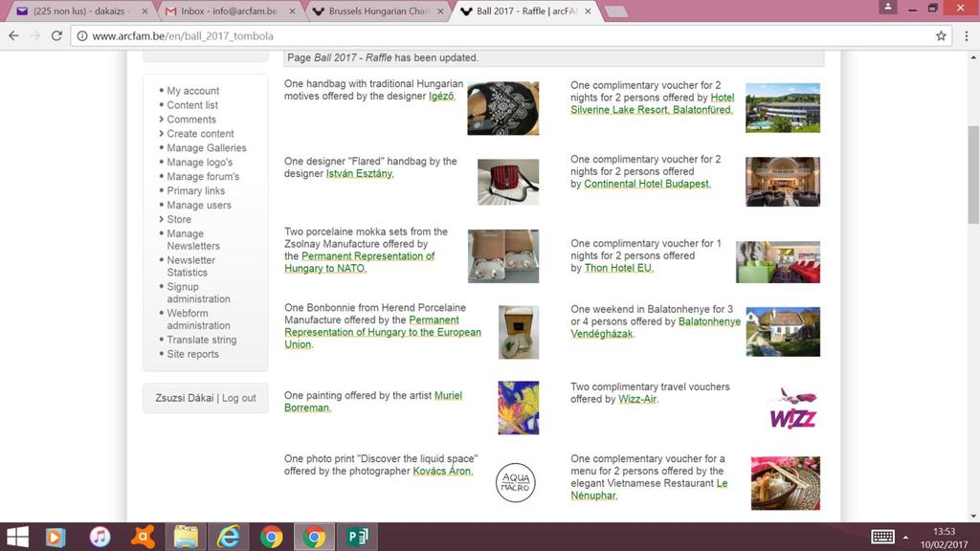Click the colorful painting thumbnail

click(x=518, y=408)
